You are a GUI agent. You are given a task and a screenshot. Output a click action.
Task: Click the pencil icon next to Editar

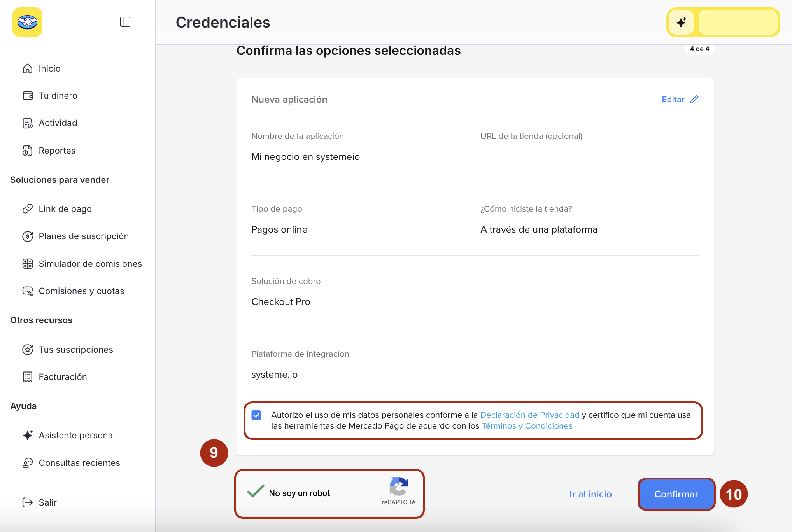pyautogui.click(x=694, y=100)
